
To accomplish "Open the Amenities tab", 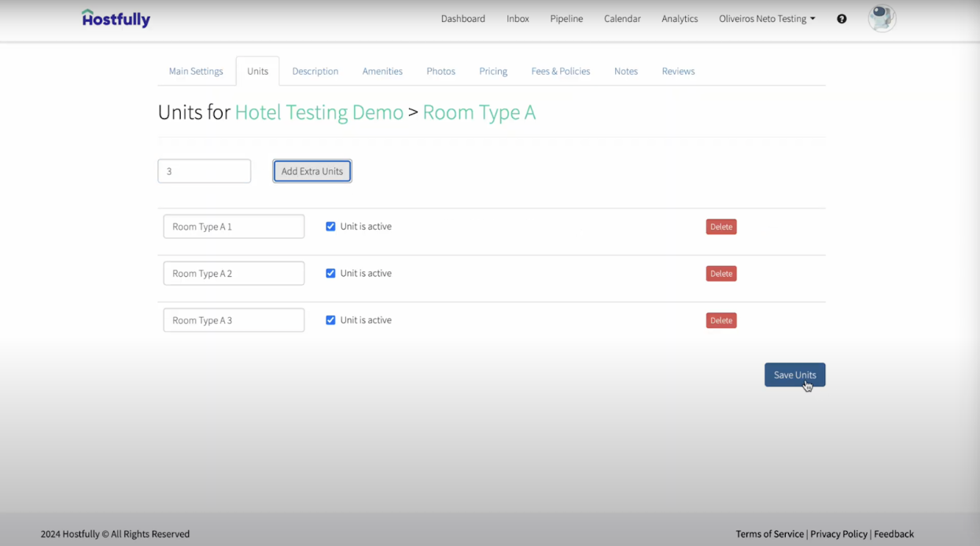I will pyautogui.click(x=382, y=71).
